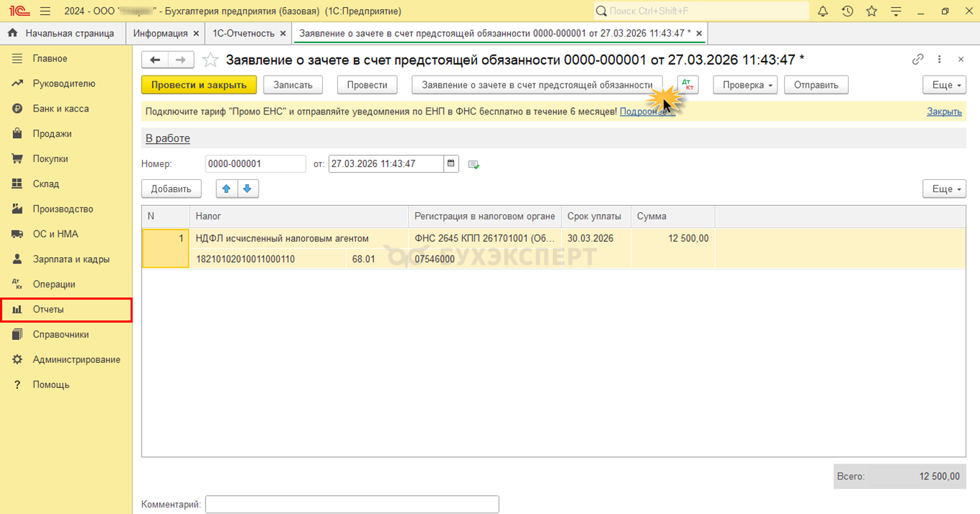Add the document to favorites star
The width and height of the screenshot is (980, 514).
coord(210,60)
